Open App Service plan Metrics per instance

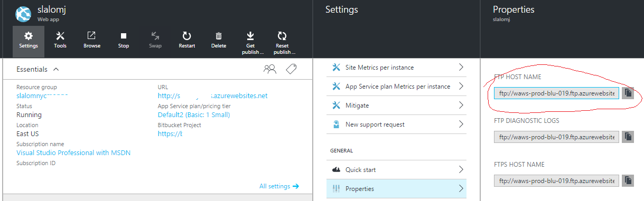pyautogui.click(x=396, y=87)
